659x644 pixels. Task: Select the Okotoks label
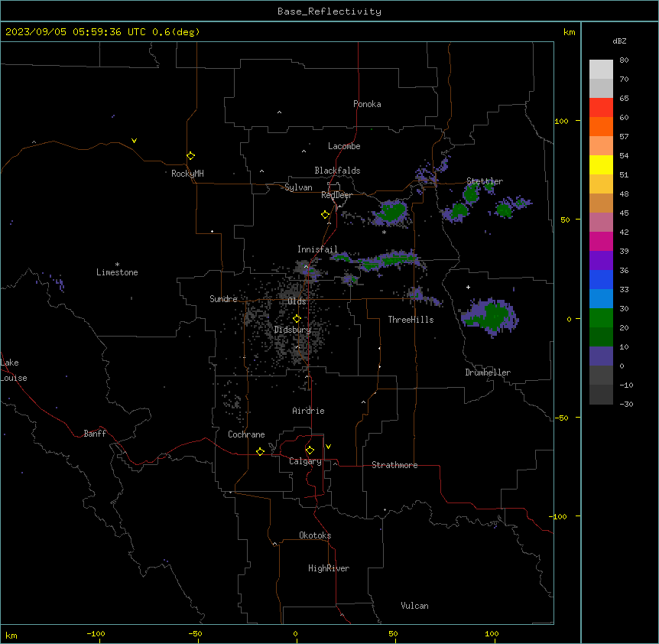coord(315,535)
